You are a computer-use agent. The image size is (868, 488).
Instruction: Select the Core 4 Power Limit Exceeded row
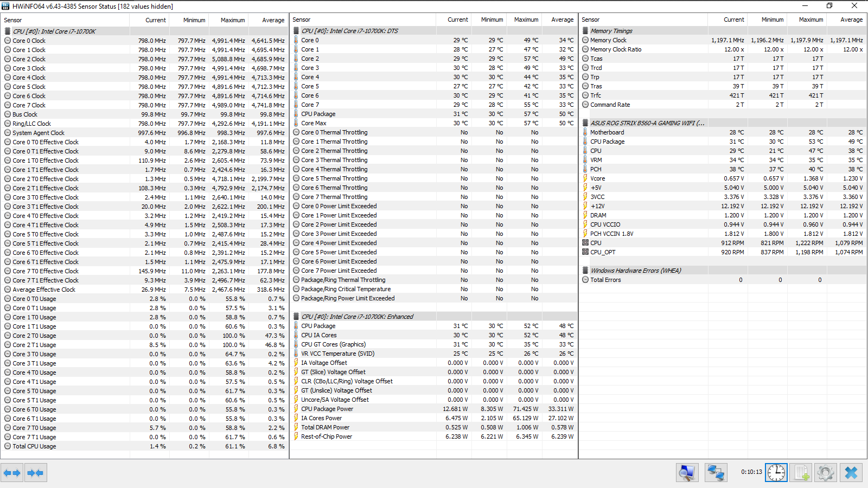click(x=433, y=243)
